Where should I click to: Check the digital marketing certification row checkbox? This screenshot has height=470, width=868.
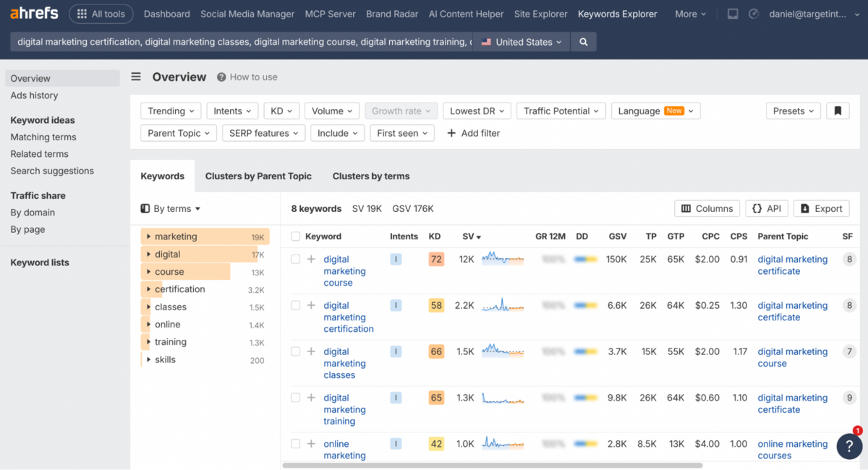point(295,305)
